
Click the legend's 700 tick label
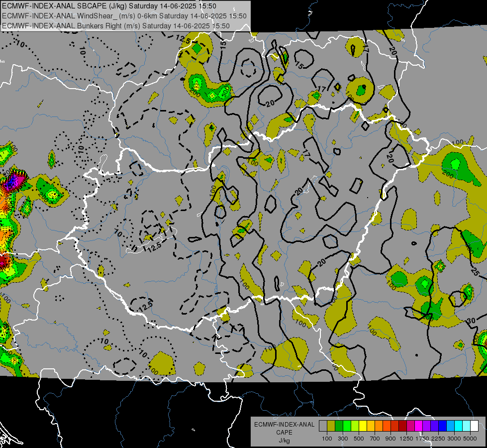point(375,439)
